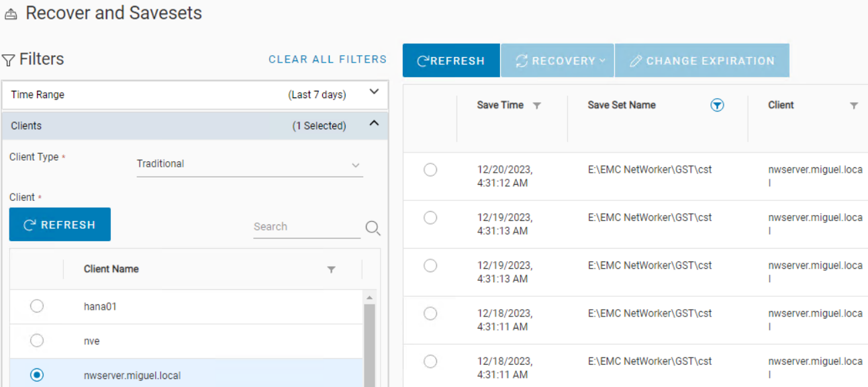868x387 pixels.
Task: Collapse the Clients filter section
Action: click(374, 126)
